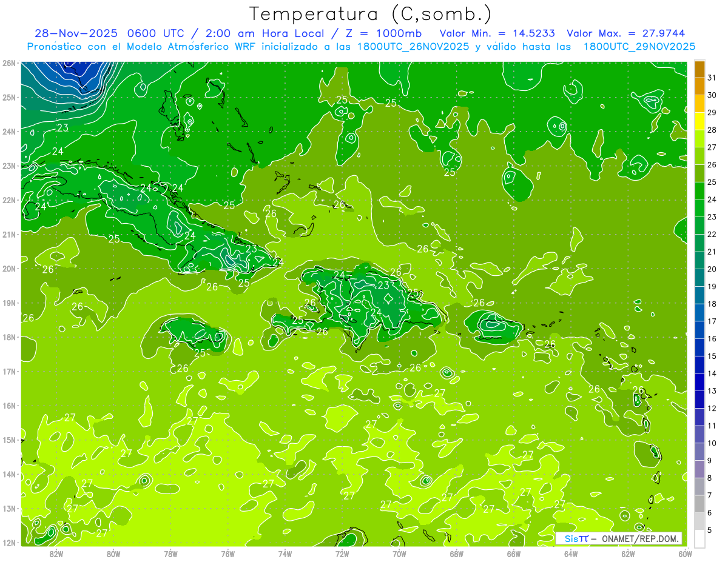Click longitude axis label "68W"
Screen dimensions: 728x562
(x=457, y=553)
